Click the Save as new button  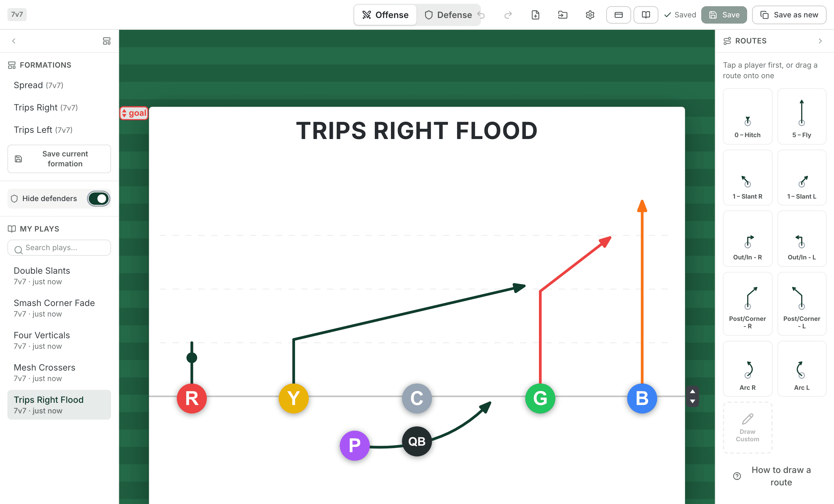789,15
